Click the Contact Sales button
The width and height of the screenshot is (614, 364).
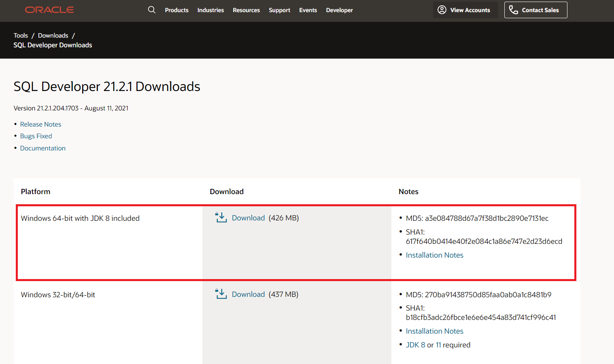[535, 10]
